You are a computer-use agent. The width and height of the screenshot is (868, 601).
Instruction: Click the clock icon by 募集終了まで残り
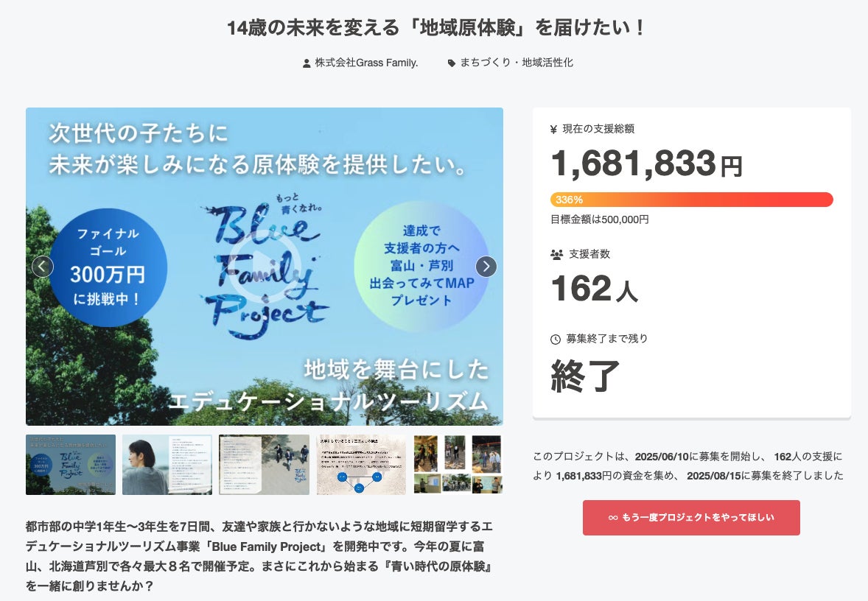tap(556, 339)
